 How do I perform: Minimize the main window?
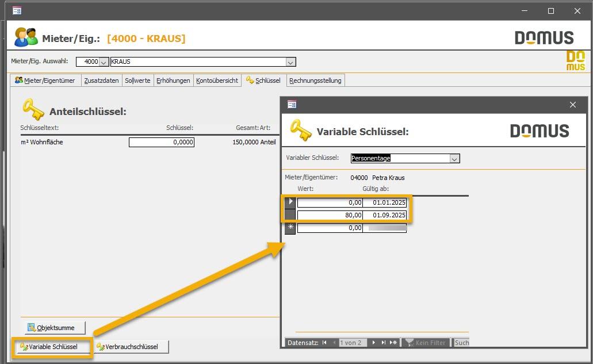[x=525, y=11]
